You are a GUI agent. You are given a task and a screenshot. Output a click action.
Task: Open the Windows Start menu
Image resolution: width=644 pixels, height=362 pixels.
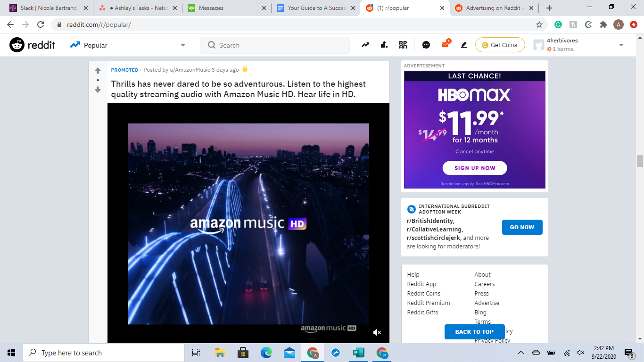(11, 353)
